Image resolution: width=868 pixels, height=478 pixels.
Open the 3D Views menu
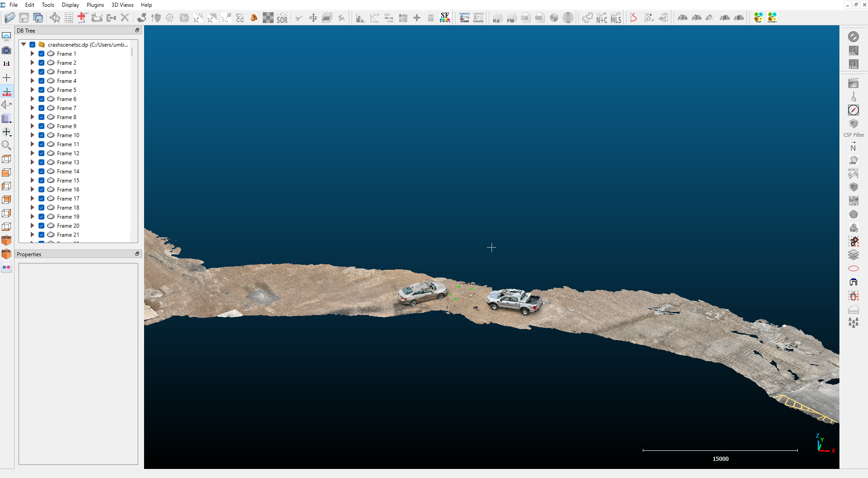pos(122,5)
